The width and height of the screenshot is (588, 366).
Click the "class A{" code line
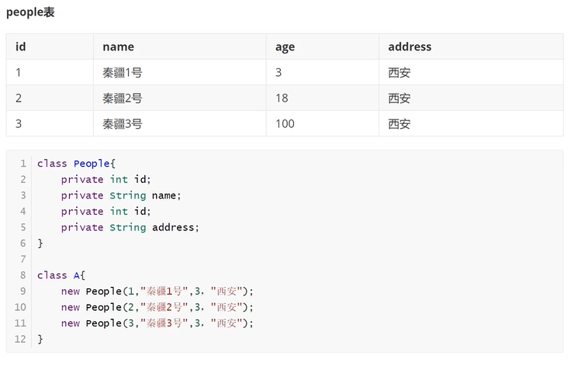[61, 275]
